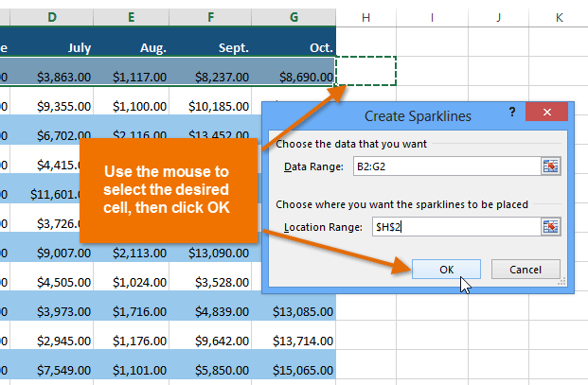Select column I header
This screenshot has width=588, height=385.
pyautogui.click(x=432, y=17)
